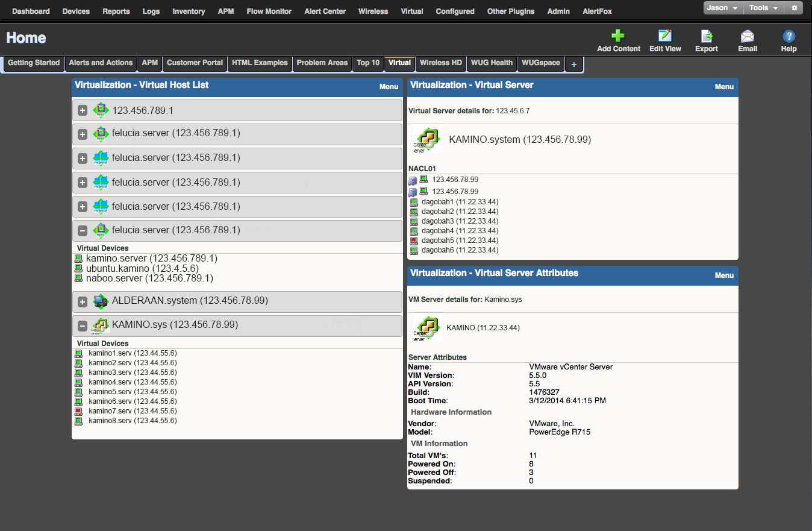This screenshot has height=531, width=812.
Task: Open the kamino5.serv device link
Action: coord(133,392)
